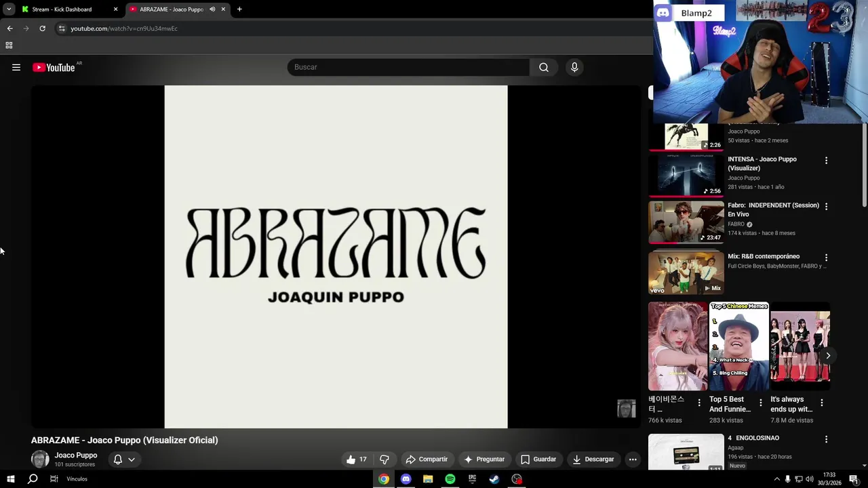Go back to the previous browser page
Viewport: 868px width, 488px height.
click(9, 28)
